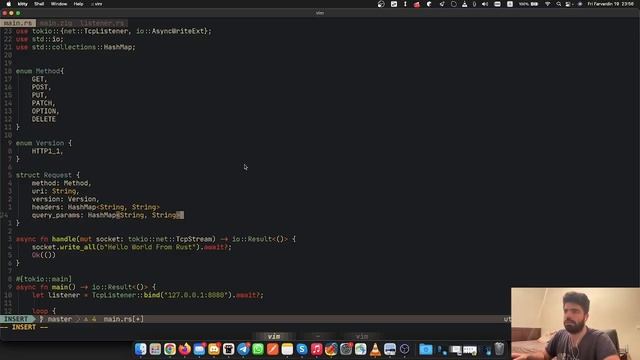The image size is (640, 360).
Task: Click the Apple menu icon
Action: [8, 4]
